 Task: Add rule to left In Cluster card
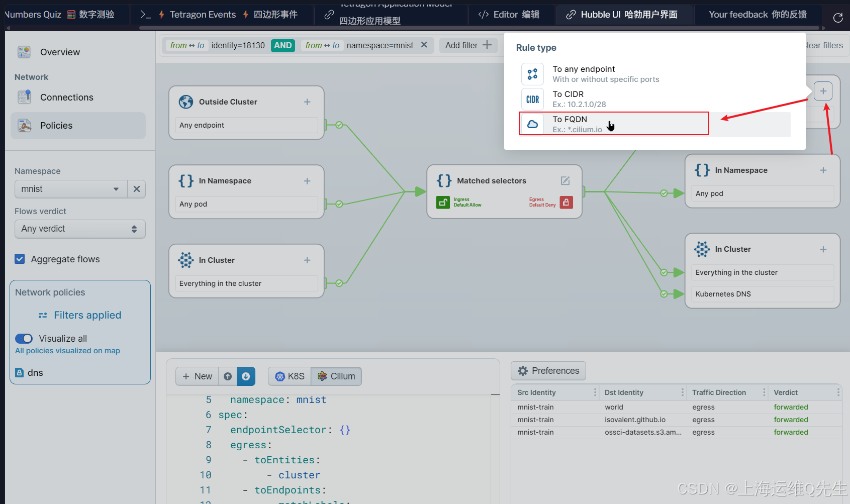pyautogui.click(x=307, y=260)
